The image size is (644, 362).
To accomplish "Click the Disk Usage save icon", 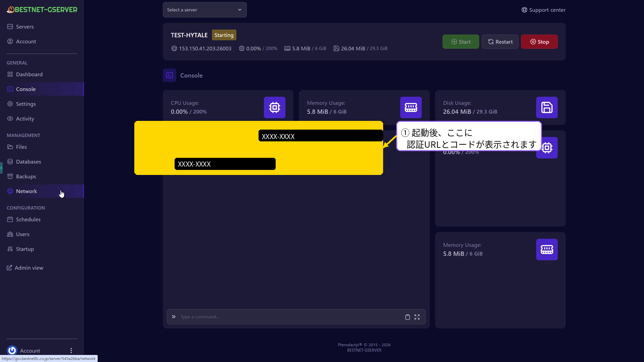I will pyautogui.click(x=547, y=107).
